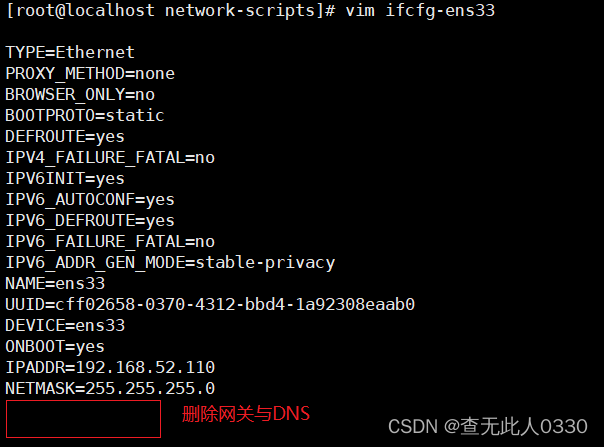Viewport: 604px width, 447px height.
Task: Click the vim ifcfg-ens33 command prompt line
Action: (x=250, y=10)
